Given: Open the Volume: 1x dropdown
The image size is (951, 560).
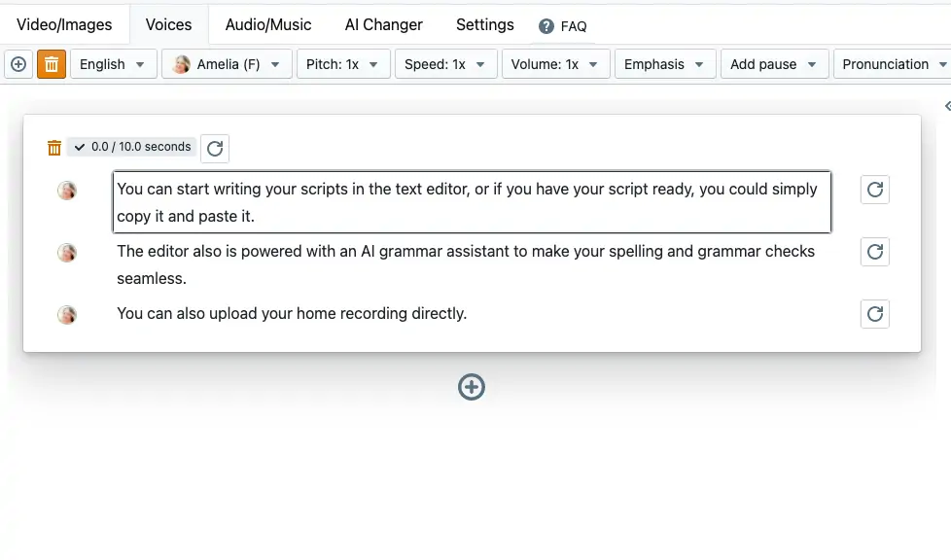Looking at the screenshot, I should (x=555, y=64).
